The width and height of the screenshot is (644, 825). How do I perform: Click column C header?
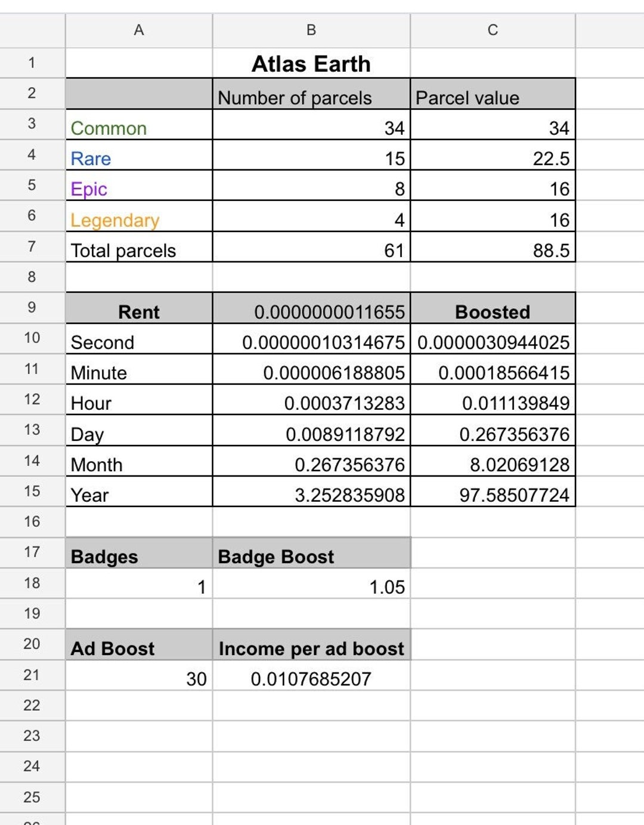point(493,30)
